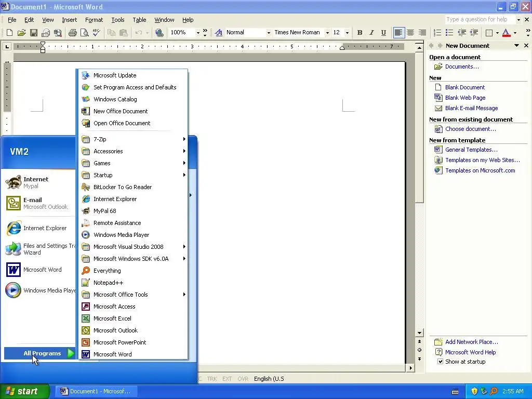Click the Undo arrow icon
This screenshot has height=399, width=532.
(138, 33)
